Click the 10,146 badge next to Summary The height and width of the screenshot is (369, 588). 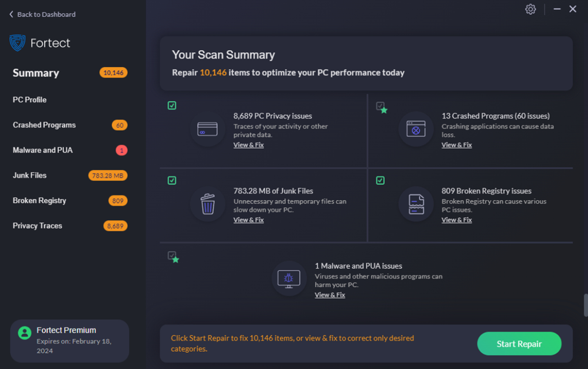pyautogui.click(x=114, y=72)
